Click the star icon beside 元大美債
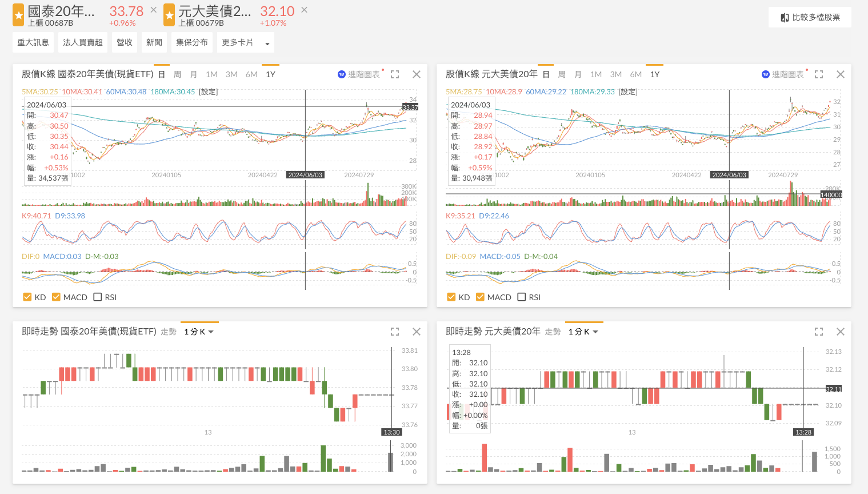 [x=169, y=16]
